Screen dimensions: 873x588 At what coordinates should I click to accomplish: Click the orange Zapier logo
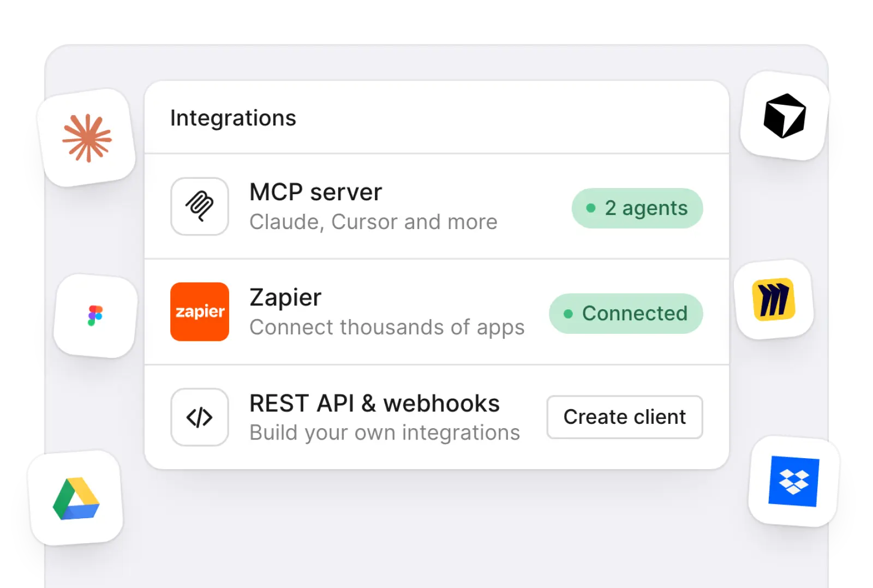click(x=200, y=311)
